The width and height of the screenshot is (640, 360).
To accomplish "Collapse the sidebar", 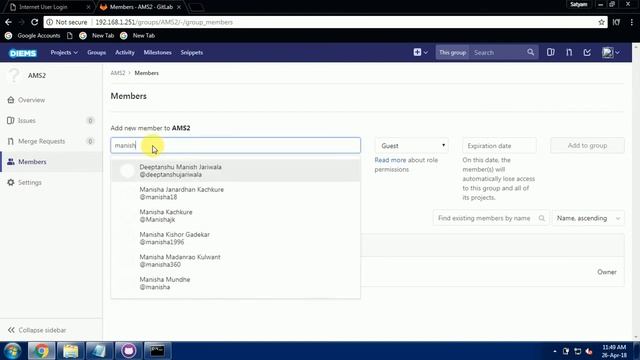I will pos(37,330).
